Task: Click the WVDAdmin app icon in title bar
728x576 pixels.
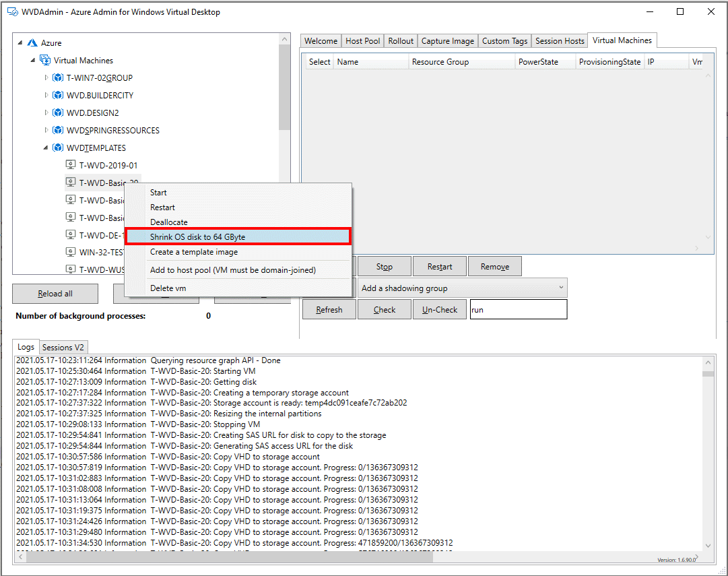Action: point(13,11)
